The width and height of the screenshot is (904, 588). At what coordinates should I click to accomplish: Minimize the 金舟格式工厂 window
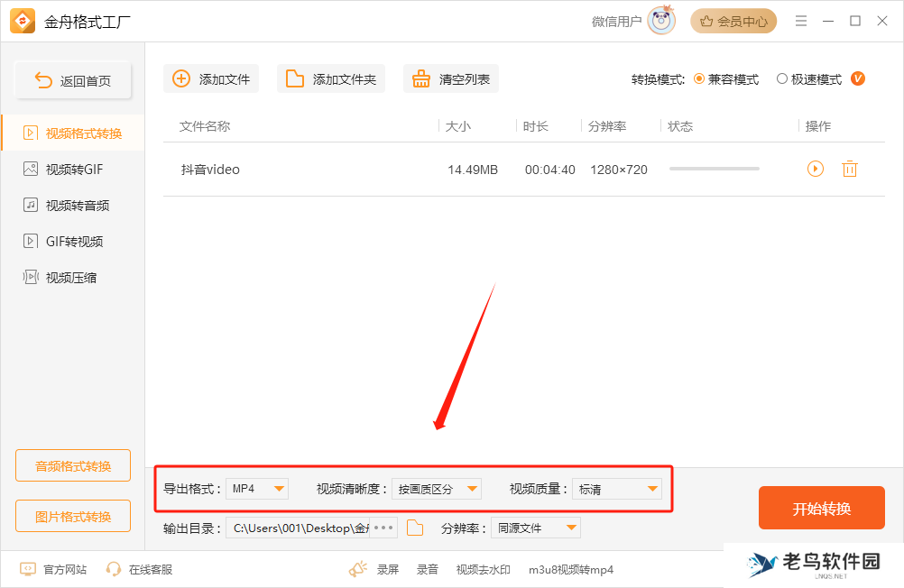[x=828, y=22]
